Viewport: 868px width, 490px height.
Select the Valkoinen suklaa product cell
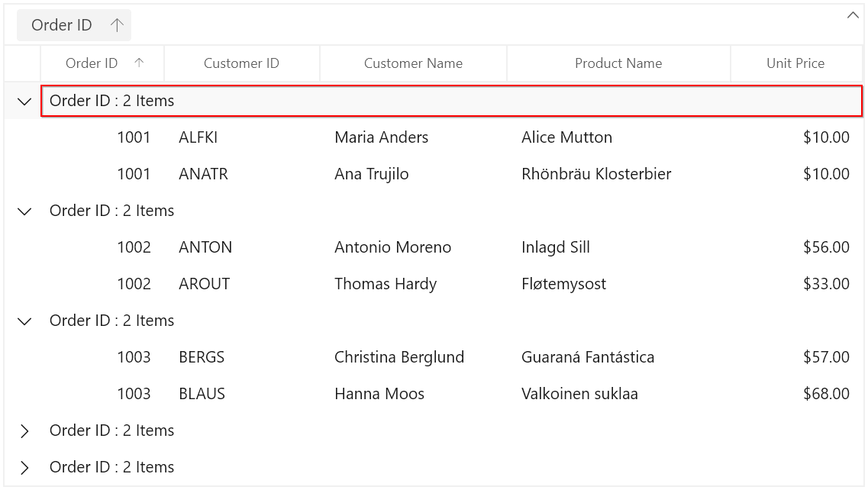pyautogui.click(x=619, y=394)
